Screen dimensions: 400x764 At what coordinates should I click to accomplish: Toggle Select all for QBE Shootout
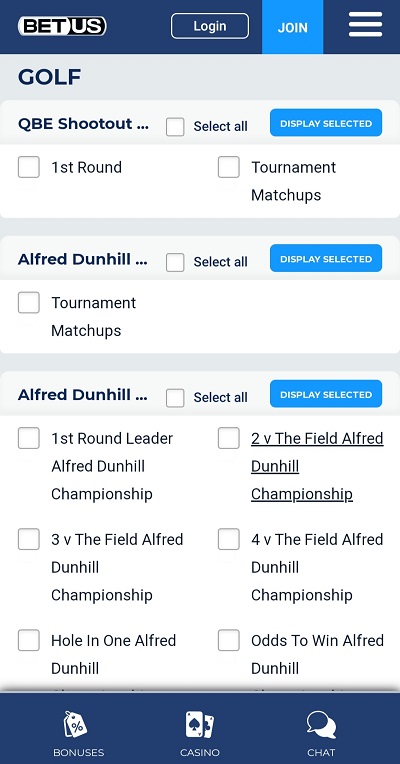(x=175, y=127)
